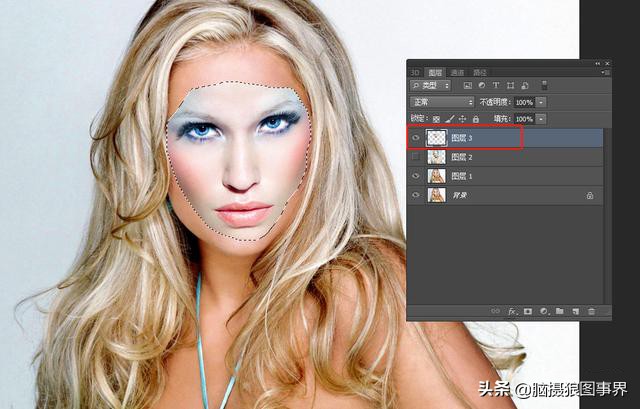
Task: Add a layer mask
Action: (528, 311)
